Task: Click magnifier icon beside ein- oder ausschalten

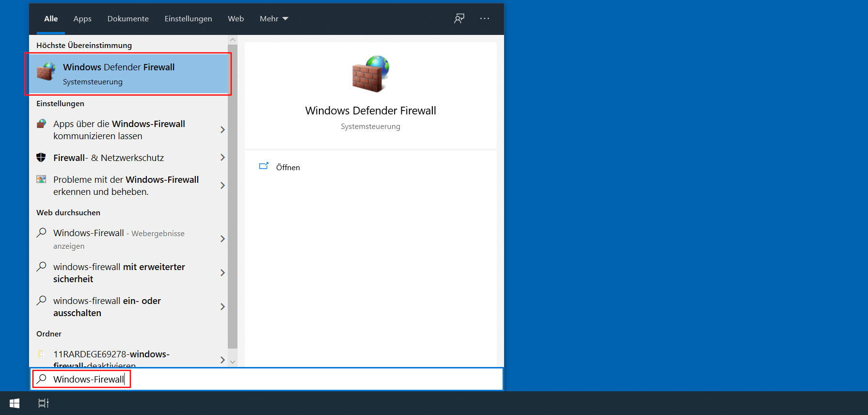Action: [x=42, y=301]
